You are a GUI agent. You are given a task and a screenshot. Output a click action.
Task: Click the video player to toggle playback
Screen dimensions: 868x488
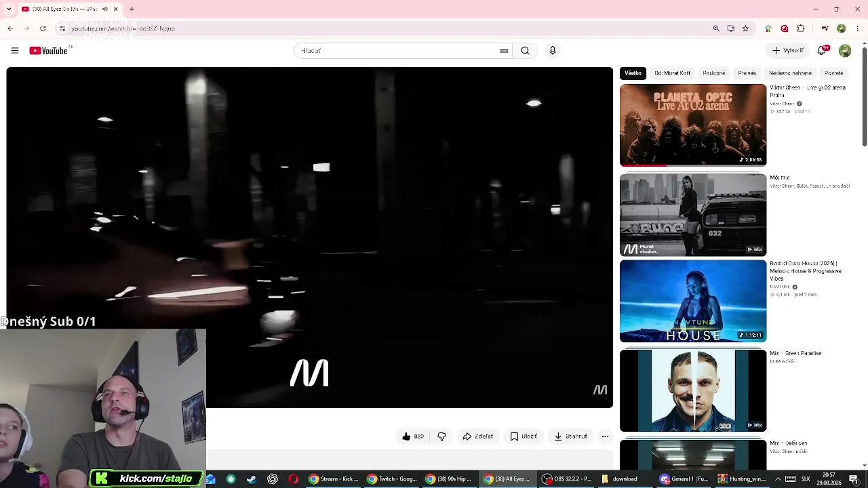point(309,237)
